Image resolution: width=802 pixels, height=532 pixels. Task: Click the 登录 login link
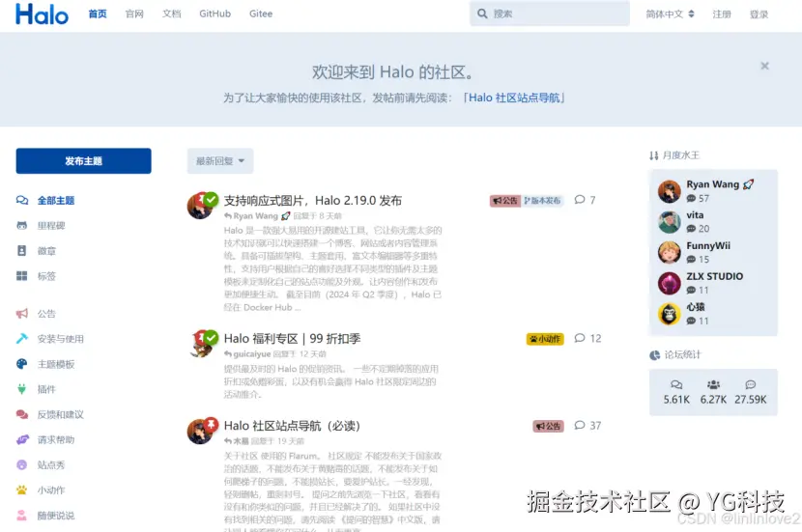point(759,14)
